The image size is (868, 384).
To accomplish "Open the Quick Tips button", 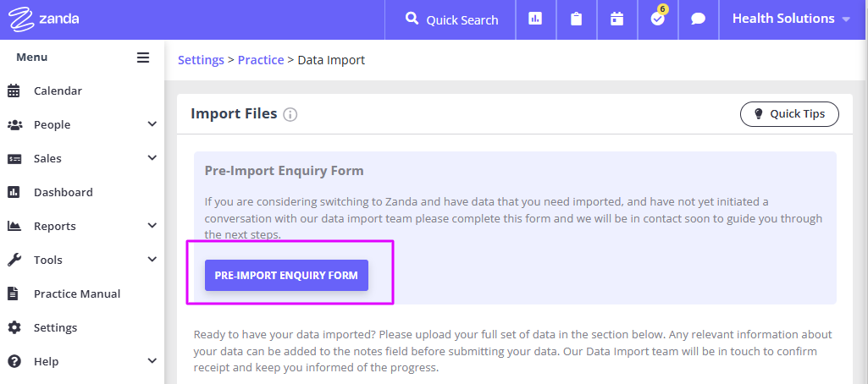I will click(789, 114).
